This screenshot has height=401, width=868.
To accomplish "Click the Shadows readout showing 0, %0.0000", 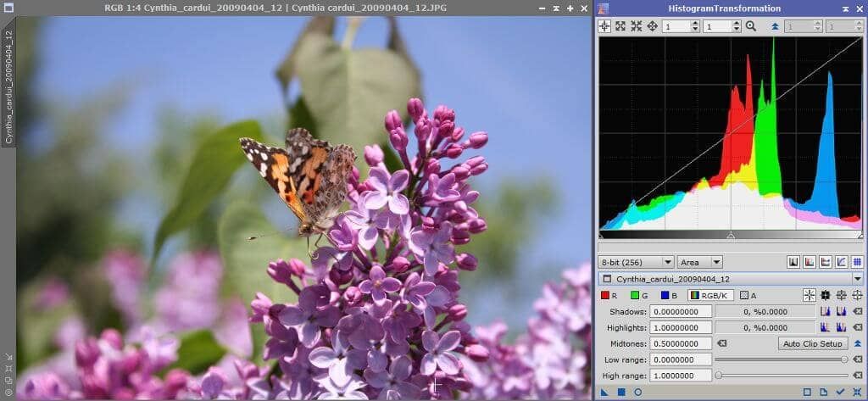I will [765, 311].
